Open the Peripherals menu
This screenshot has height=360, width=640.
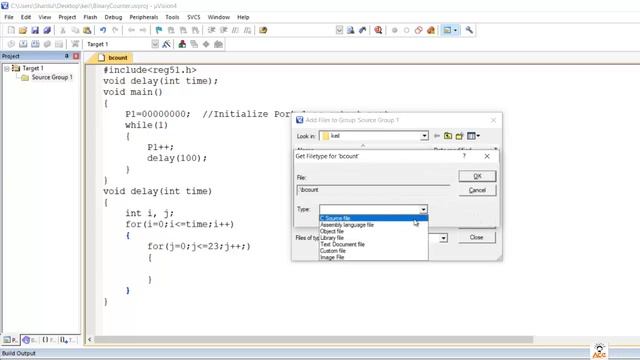144,17
